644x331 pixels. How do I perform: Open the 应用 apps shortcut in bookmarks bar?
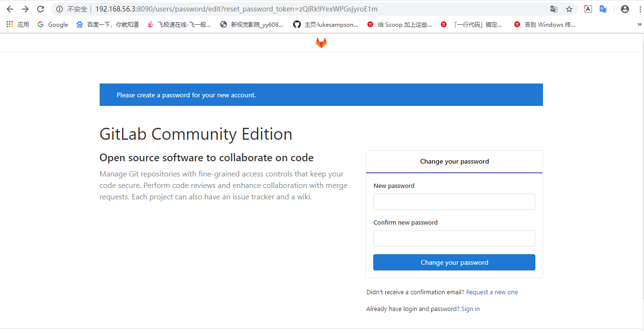18,24
